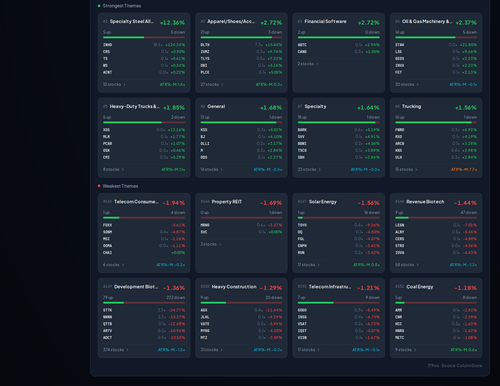Click the FWRD ticker row in Trucking card

(x=436, y=130)
